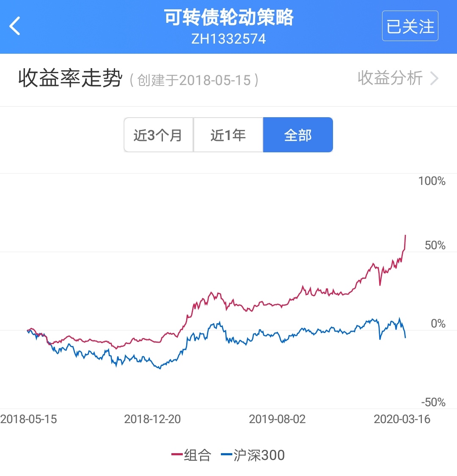Open 收益分析 details link

pos(390,78)
